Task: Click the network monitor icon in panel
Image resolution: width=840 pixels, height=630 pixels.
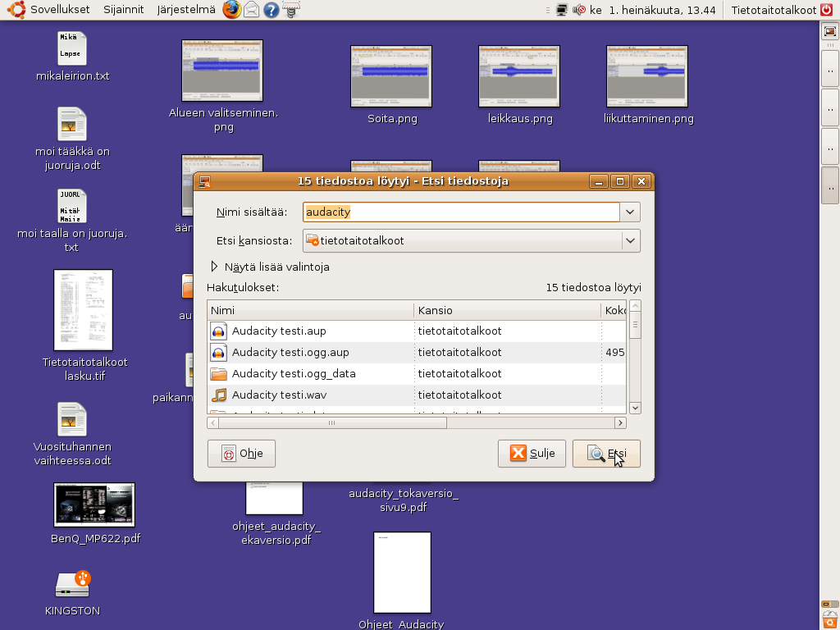Action: (x=561, y=10)
